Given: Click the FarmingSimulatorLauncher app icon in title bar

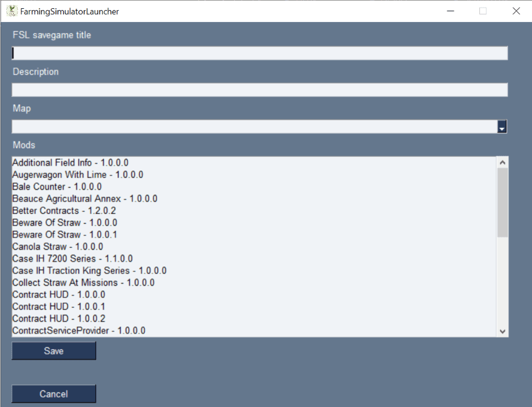Looking at the screenshot, I should pyautogui.click(x=11, y=11).
